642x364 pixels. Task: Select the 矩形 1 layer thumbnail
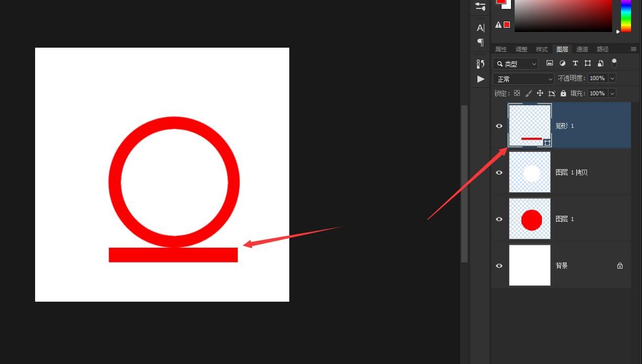click(x=530, y=126)
